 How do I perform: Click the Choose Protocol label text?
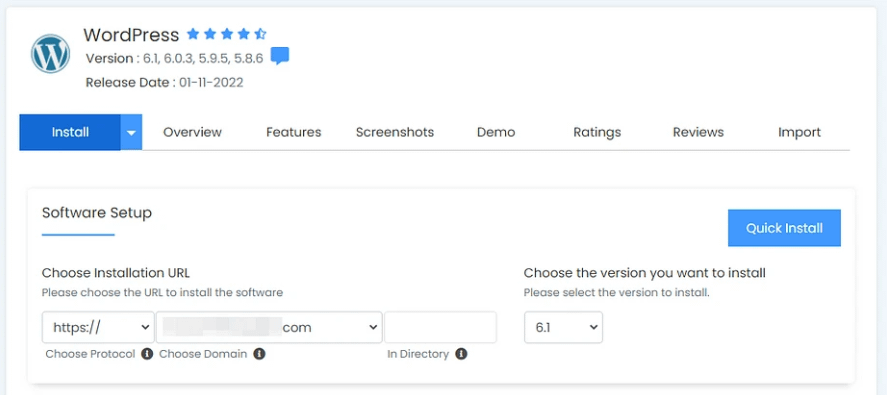[91, 354]
